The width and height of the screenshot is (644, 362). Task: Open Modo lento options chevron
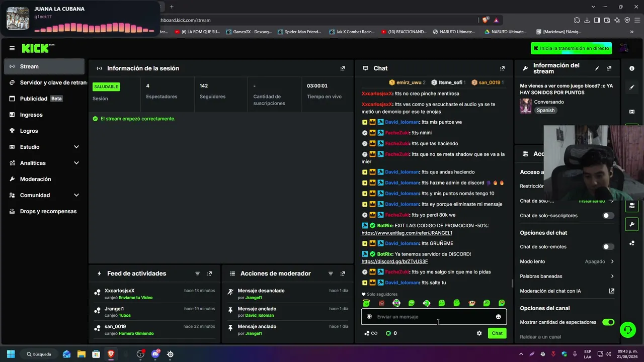click(x=612, y=261)
